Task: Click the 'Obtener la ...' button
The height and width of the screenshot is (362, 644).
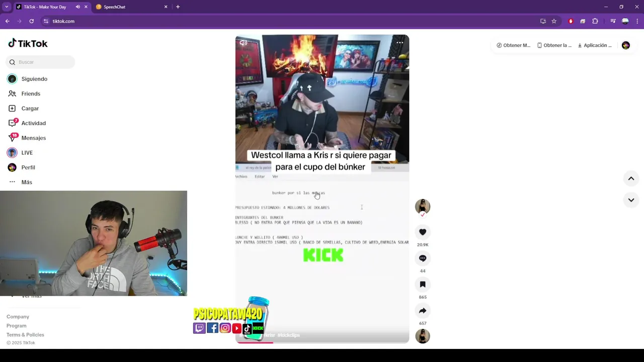Action: [x=554, y=45]
